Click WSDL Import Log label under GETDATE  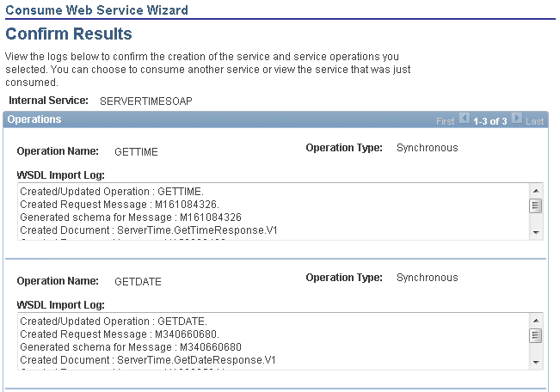click(61, 305)
